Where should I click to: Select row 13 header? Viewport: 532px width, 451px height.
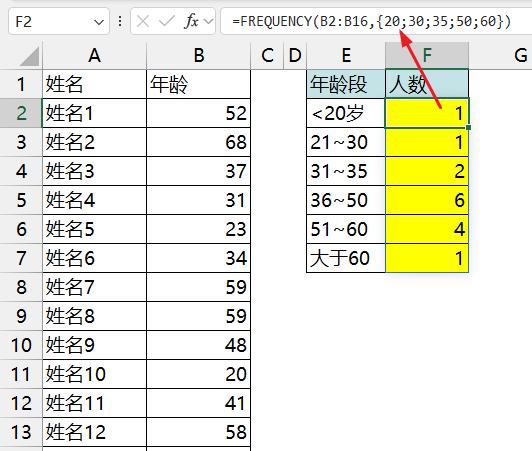[x=21, y=432]
